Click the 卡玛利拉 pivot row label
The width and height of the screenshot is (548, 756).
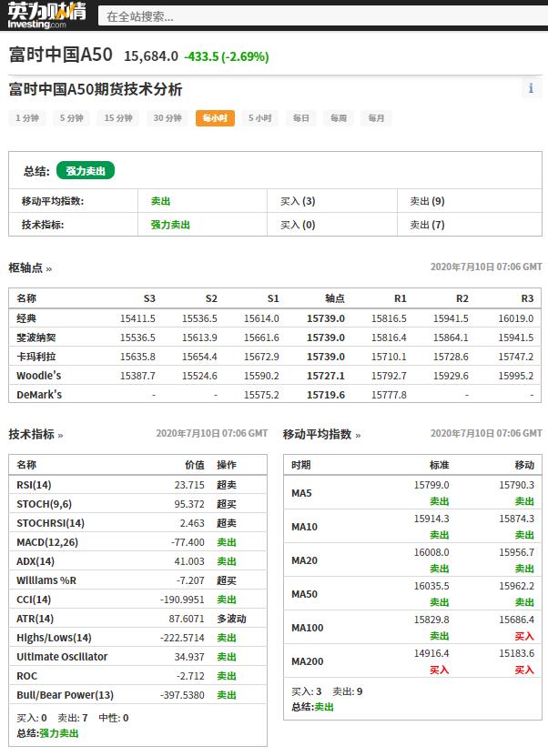36,357
